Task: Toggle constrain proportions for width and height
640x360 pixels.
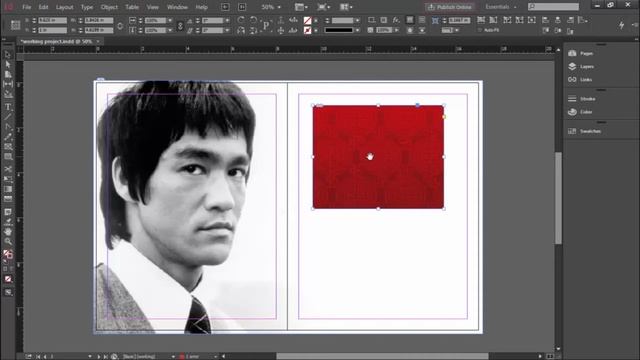Action: 120,26
